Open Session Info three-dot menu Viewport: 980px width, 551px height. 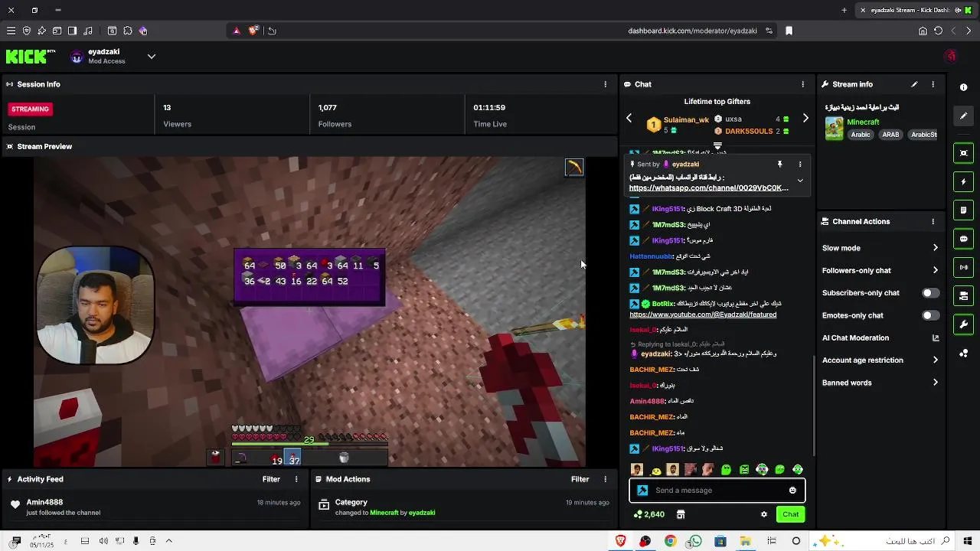pyautogui.click(x=606, y=84)
